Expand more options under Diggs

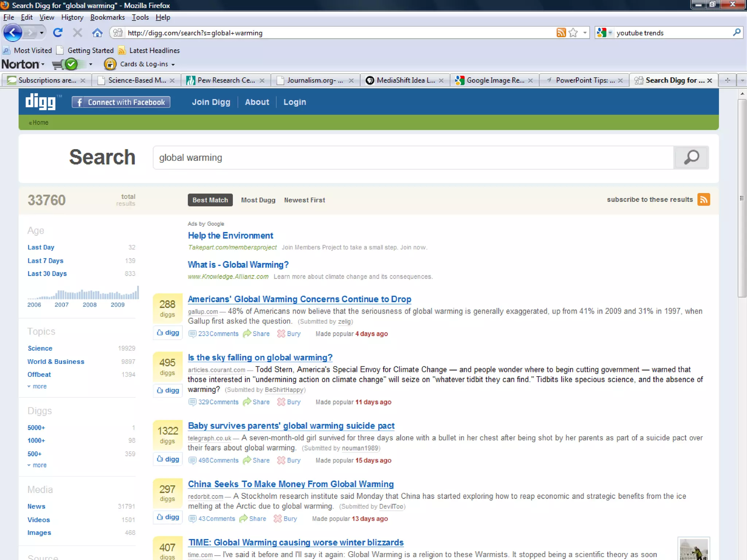point(39,465)
